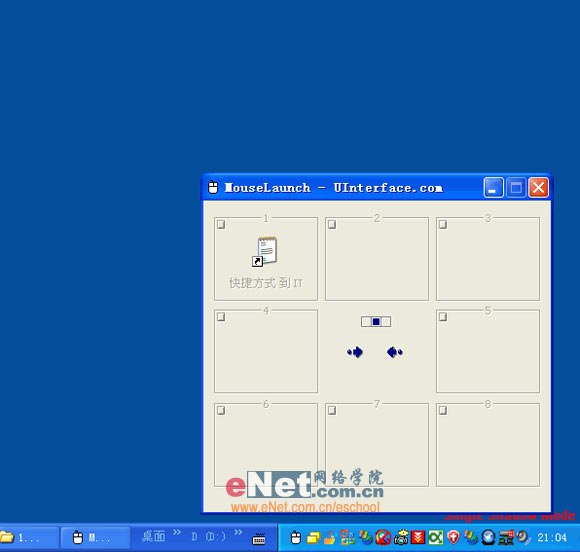580x552 pixels.
Task: Open the keyboard icon on the taskbar
Action: click(x=259, y=539)
